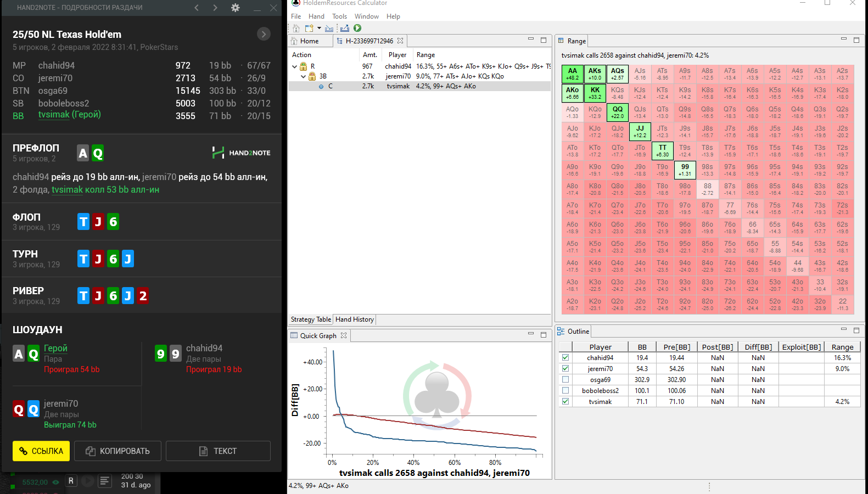Click the Home toolbar icon in HoldemResources
The height and width of the screenshot is (494, 868).
click(296, 28)
